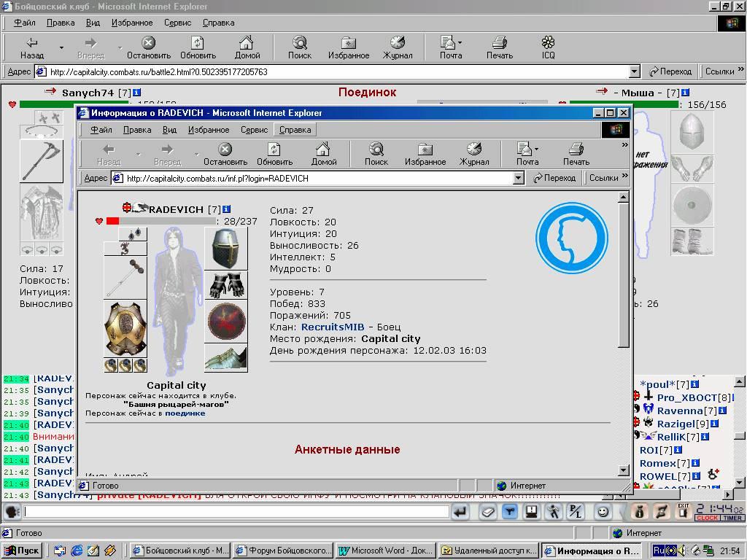Click Print (Печать) in the RADEVICH info window
Viewport: 747px width, 560px height.
click(x=576, y=155)
